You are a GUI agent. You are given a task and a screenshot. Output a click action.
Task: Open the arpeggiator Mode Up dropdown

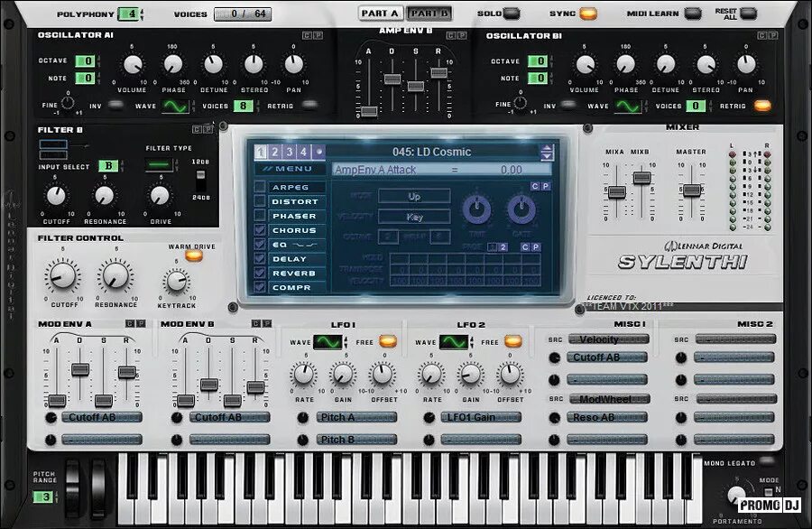click(414, 197)
